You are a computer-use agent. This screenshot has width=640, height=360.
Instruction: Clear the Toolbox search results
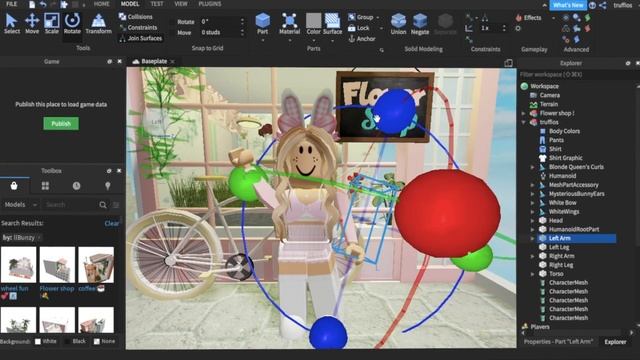111,223
